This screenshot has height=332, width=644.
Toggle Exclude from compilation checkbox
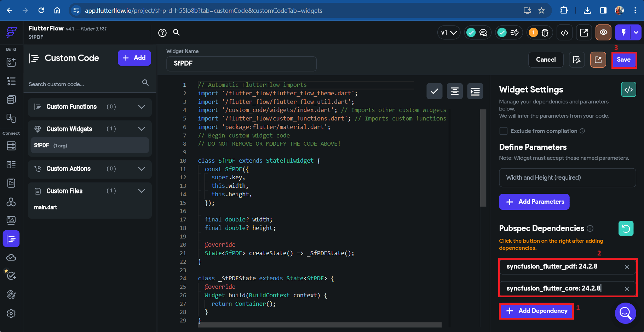pyautogui.click(x=503, y=131)
